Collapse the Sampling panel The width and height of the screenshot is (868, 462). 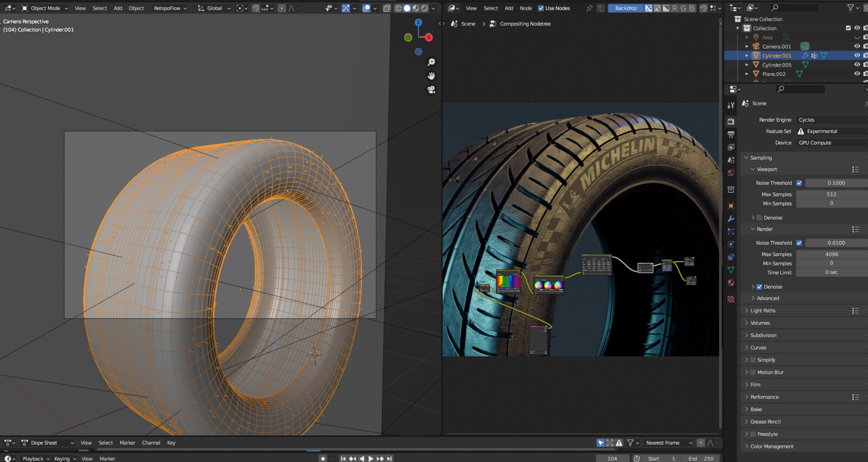point(761,157)
